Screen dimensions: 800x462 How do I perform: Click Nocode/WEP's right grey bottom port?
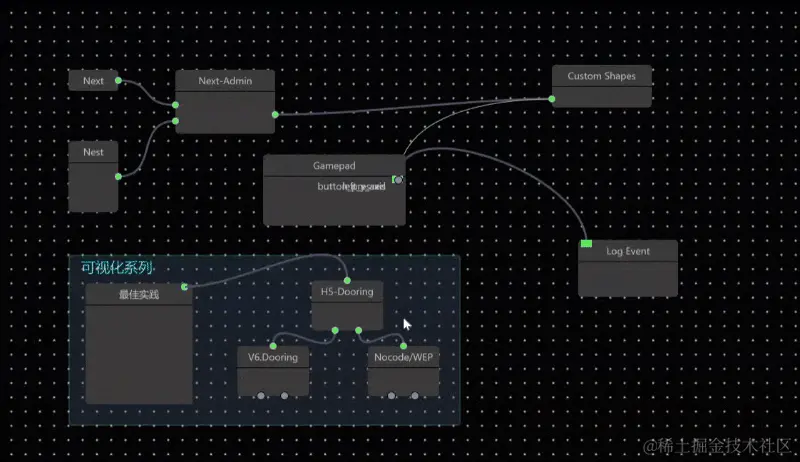415,396
